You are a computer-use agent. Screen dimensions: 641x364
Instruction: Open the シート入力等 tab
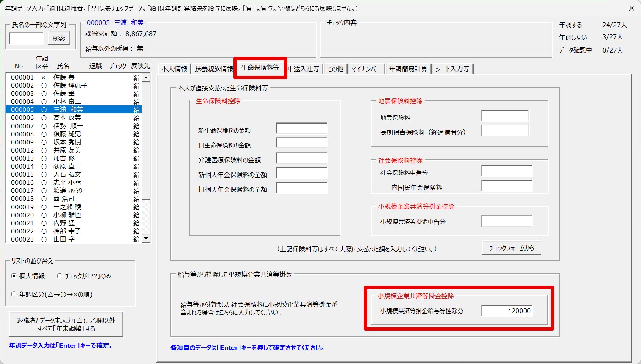(452, 69)
